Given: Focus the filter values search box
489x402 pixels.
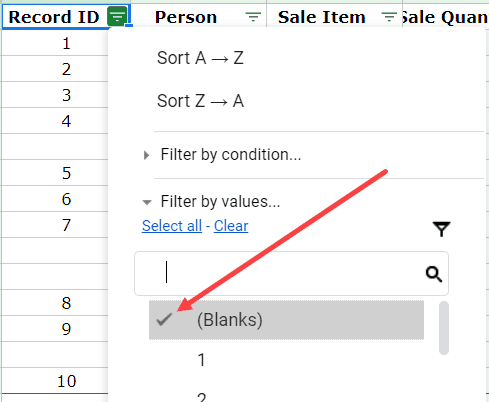Looking at the screenshot, I should click(291, 273).
